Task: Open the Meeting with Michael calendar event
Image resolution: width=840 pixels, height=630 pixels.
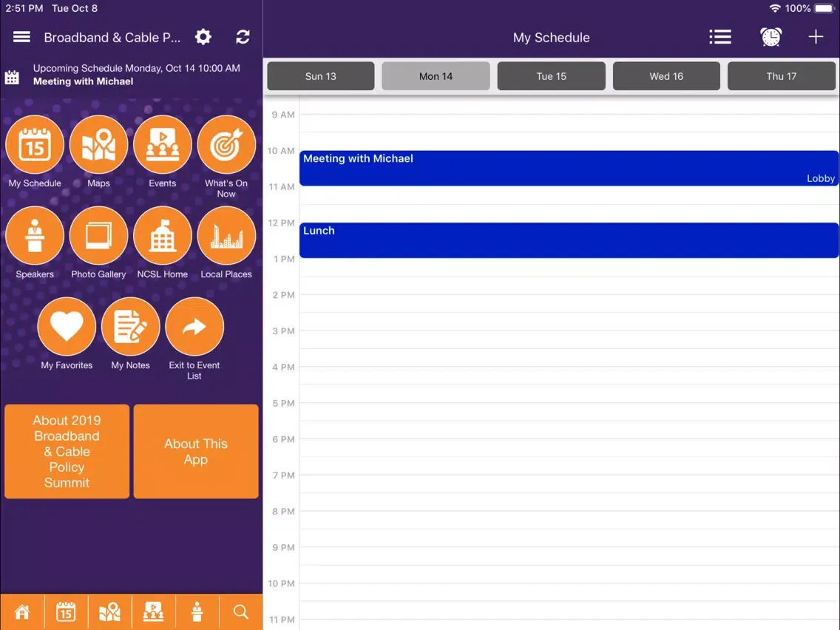Action: pos(569,168)
